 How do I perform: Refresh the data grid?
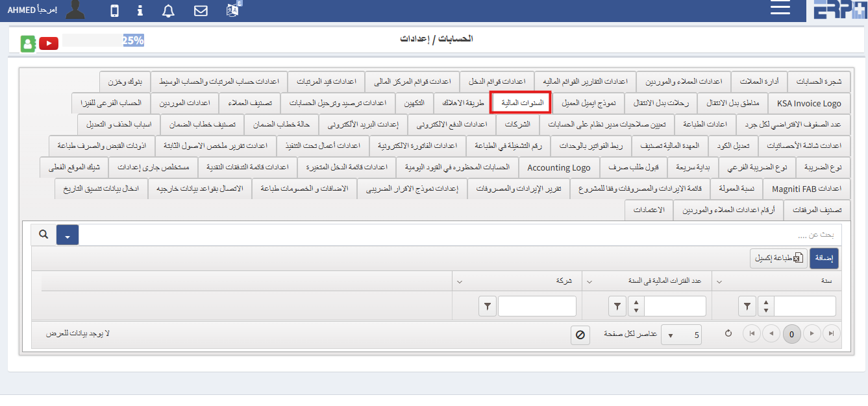click(x=728, y=333)
